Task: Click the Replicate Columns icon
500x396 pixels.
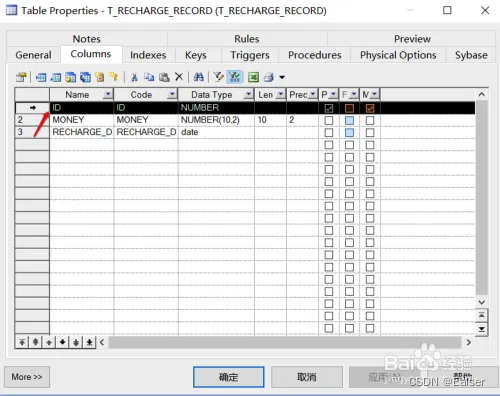Action: pos(85,77)
